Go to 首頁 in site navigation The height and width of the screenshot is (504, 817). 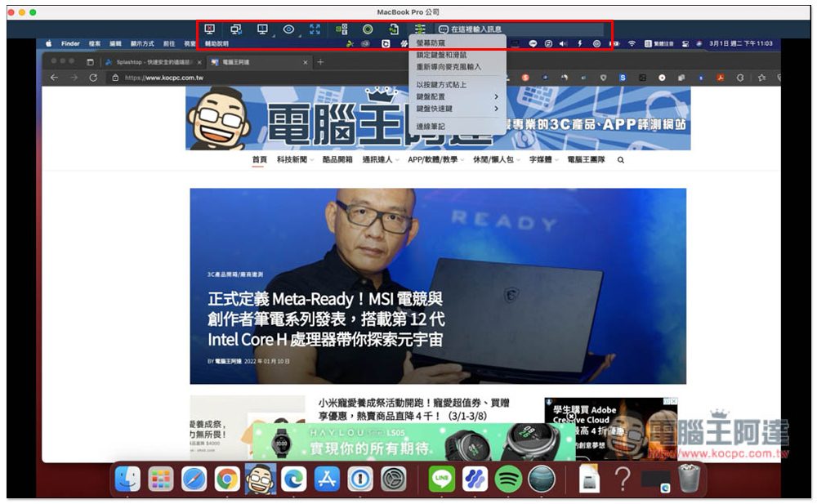pyautogui.click(x=259, y=159)
